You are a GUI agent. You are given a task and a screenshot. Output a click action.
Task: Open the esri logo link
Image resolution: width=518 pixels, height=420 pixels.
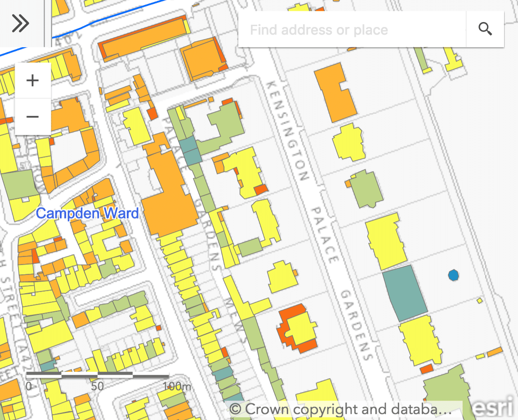coord(493,408)
